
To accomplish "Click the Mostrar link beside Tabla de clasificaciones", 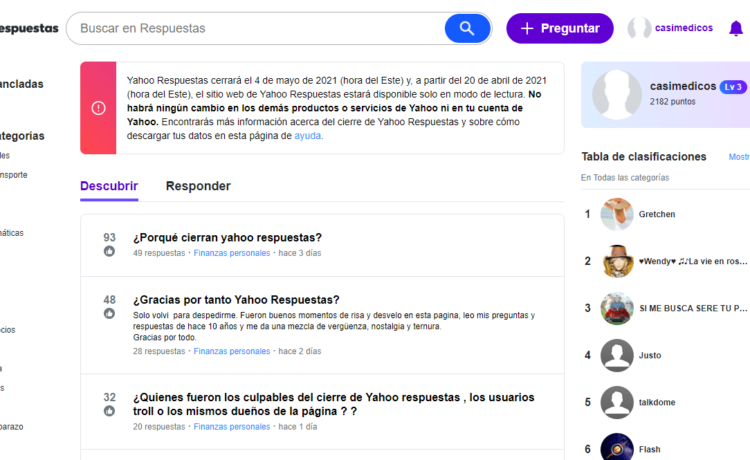I will [739, 157].
